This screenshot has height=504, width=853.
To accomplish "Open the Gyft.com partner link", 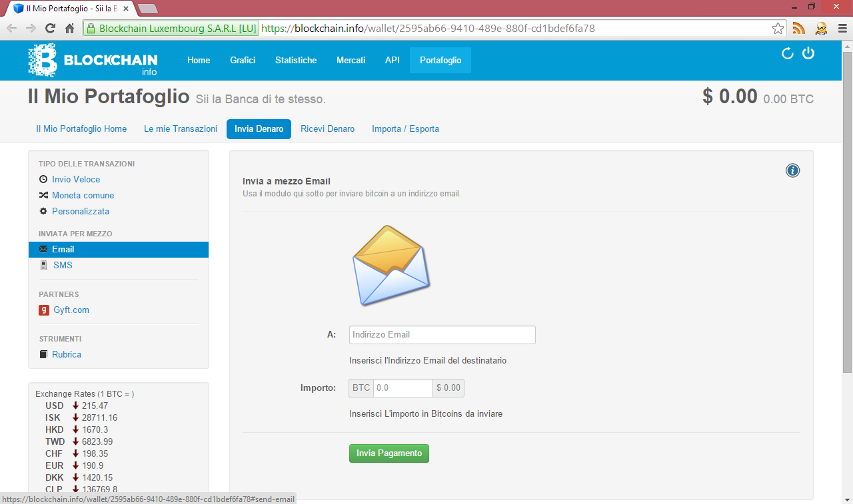I will point(71,310).
